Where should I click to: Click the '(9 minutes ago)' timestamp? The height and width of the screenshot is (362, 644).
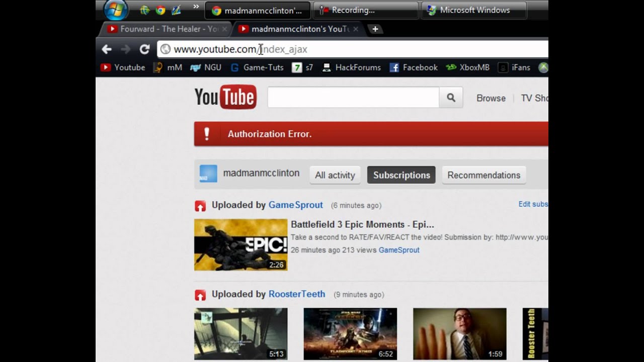[359, 295]
